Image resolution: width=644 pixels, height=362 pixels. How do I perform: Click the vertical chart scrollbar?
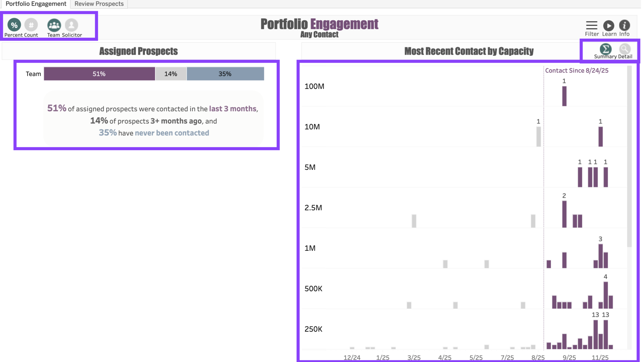tap(629, 157)
